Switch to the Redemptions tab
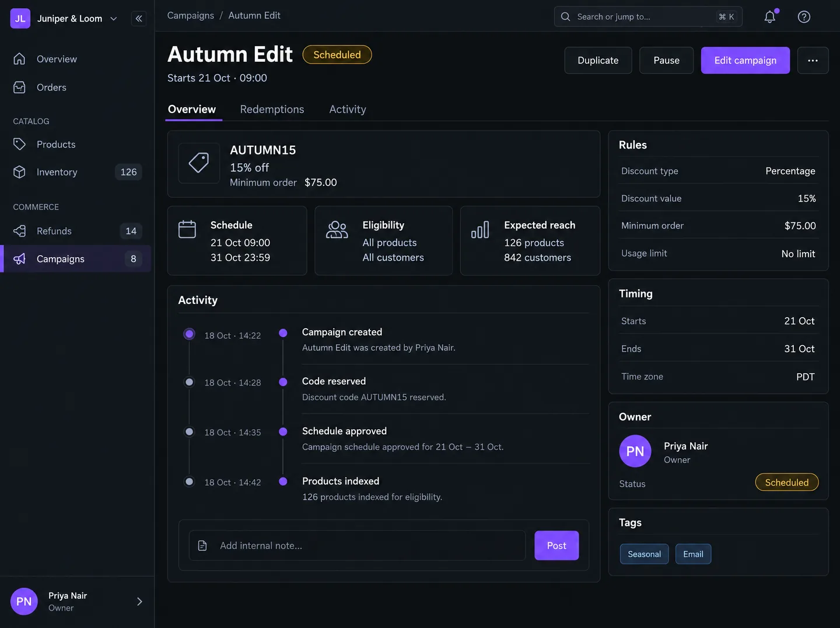Screen dimensions: 840x628 pyautogui.click(x=272, y=110)
